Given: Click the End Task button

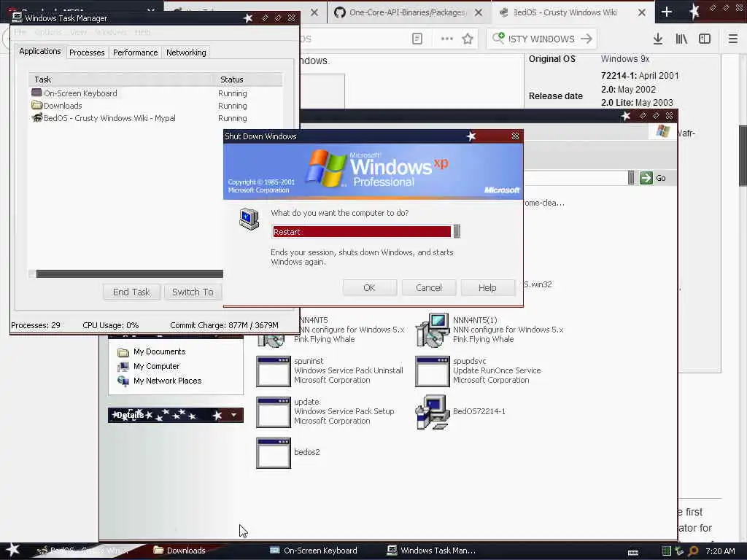Looking at the screenshot, I should coord(131,292).
